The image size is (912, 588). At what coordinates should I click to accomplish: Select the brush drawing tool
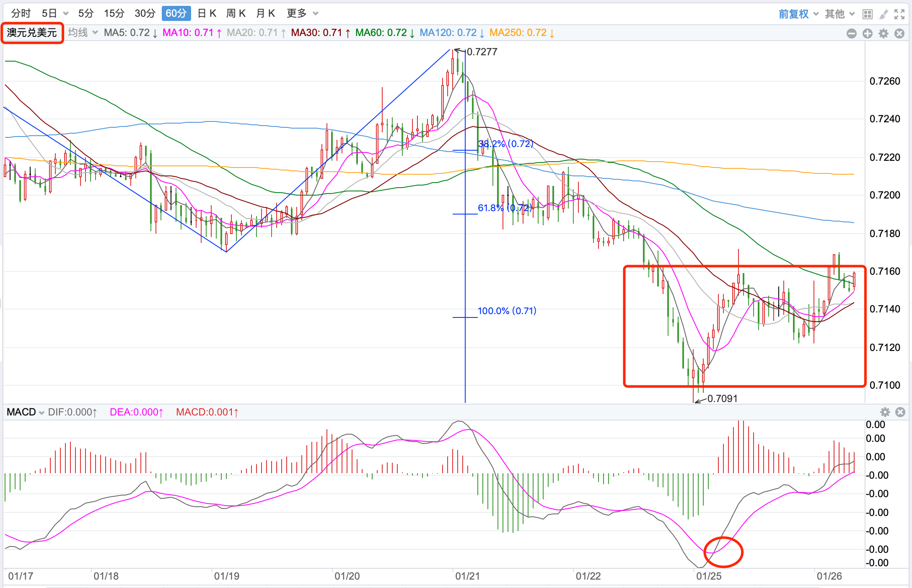[883, 14]
